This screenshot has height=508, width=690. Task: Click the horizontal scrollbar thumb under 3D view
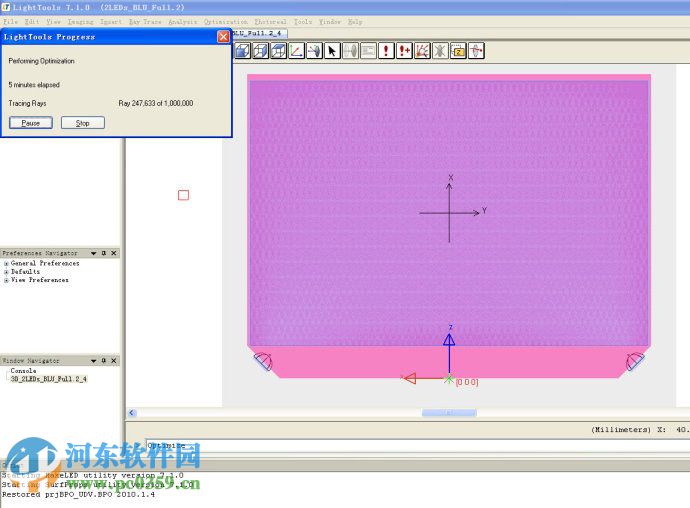click(x=449, y=413)
